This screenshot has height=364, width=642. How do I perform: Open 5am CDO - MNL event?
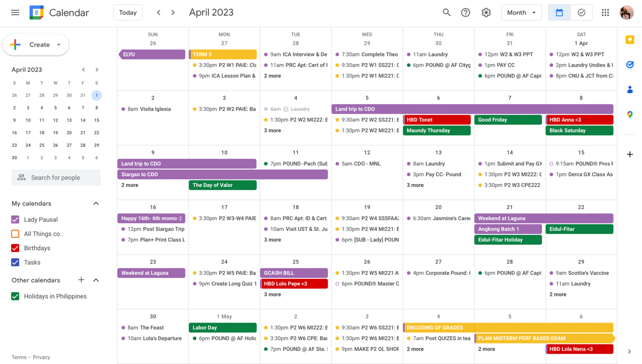pos(366,164)
